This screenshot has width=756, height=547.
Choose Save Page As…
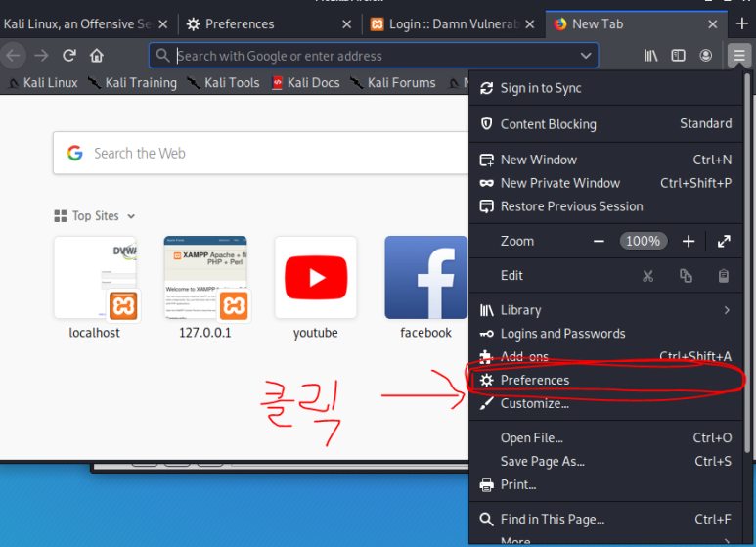coord(605,461)
